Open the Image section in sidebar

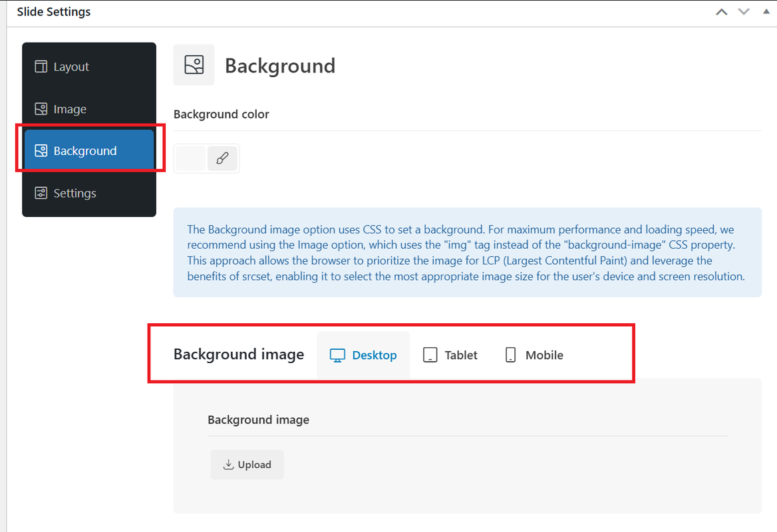89,108
